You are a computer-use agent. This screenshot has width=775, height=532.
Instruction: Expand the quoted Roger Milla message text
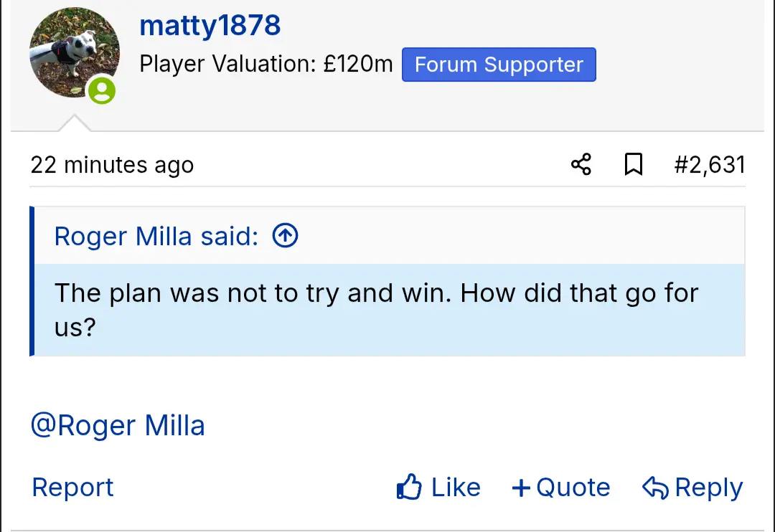click(x=376, y=310)
